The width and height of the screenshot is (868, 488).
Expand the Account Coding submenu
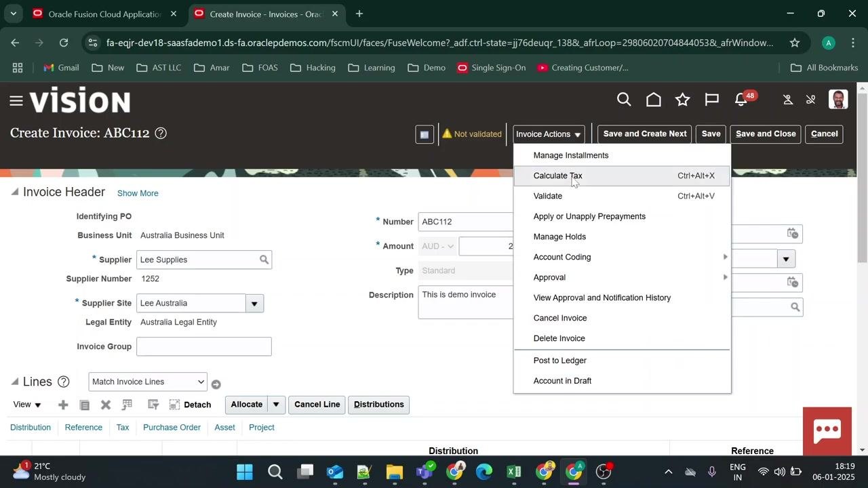pyautogui.click(x=622, y=257)
